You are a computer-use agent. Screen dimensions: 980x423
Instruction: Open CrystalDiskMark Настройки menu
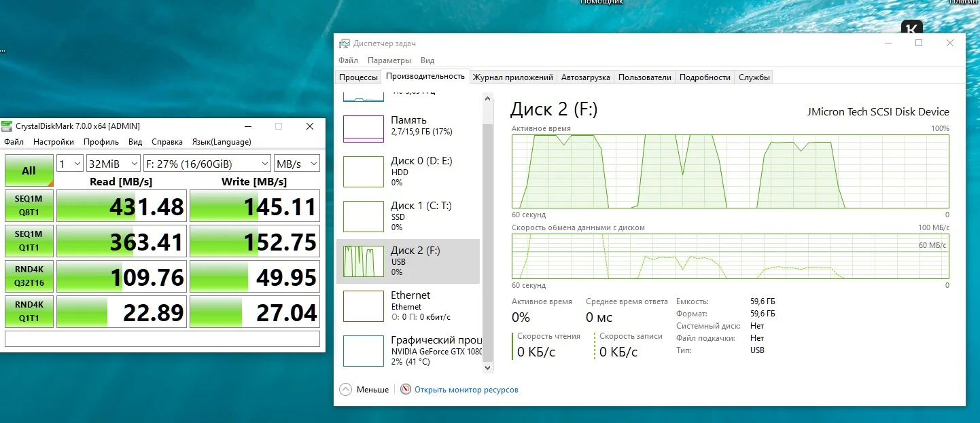[x=54, y=142]
